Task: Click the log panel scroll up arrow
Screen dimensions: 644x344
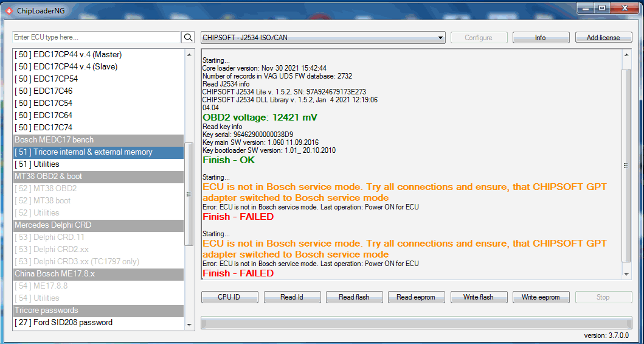Action: coord(627,55)
